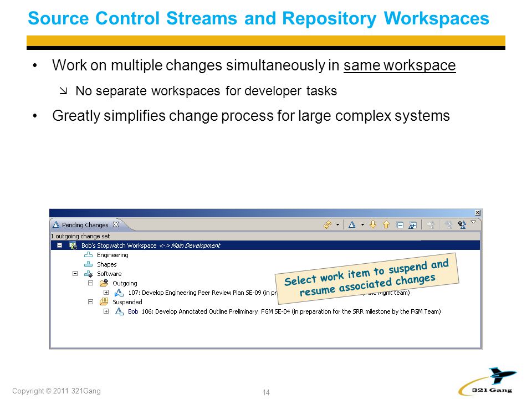Viewport: 532px width, 399px height.
Task: Click the black-arrow triangles toolbar icon
Action: [x=462, y=224]
